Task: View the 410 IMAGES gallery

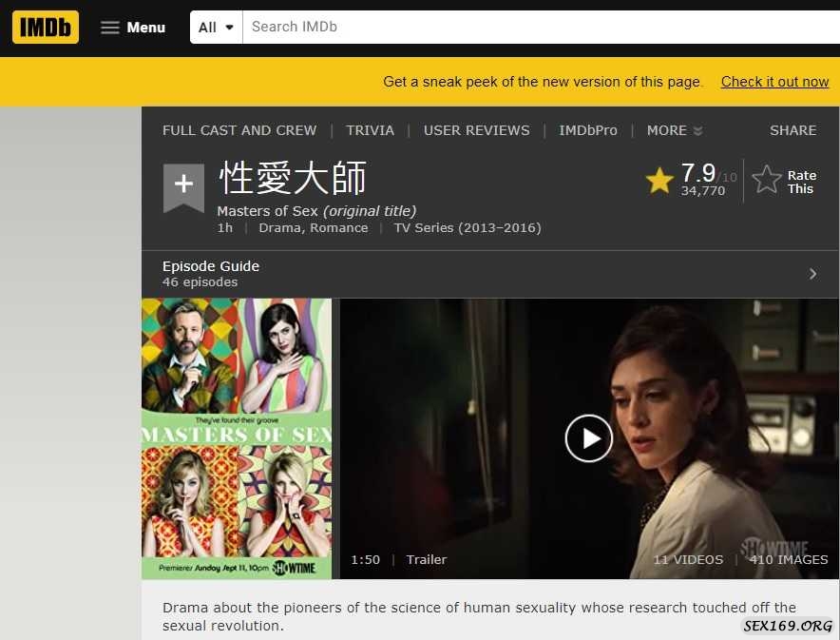Action: (788, 559)
